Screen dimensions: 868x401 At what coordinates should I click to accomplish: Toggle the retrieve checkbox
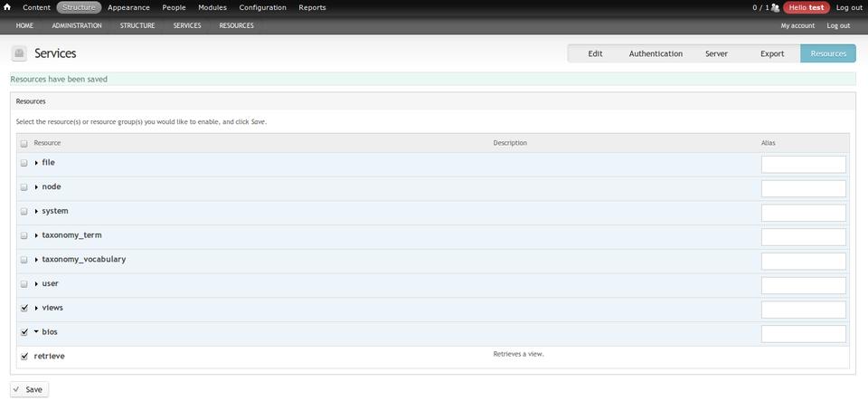pos(24,357)
